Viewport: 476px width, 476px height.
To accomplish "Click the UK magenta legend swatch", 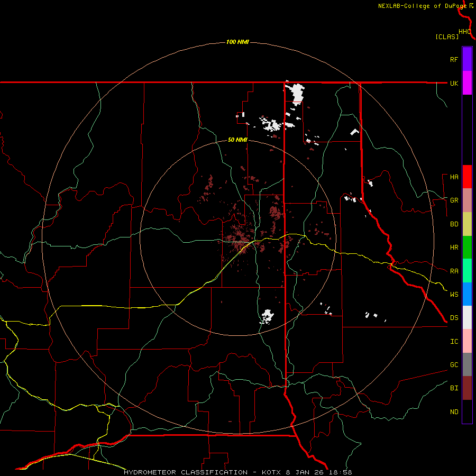I will coord(467,83).
